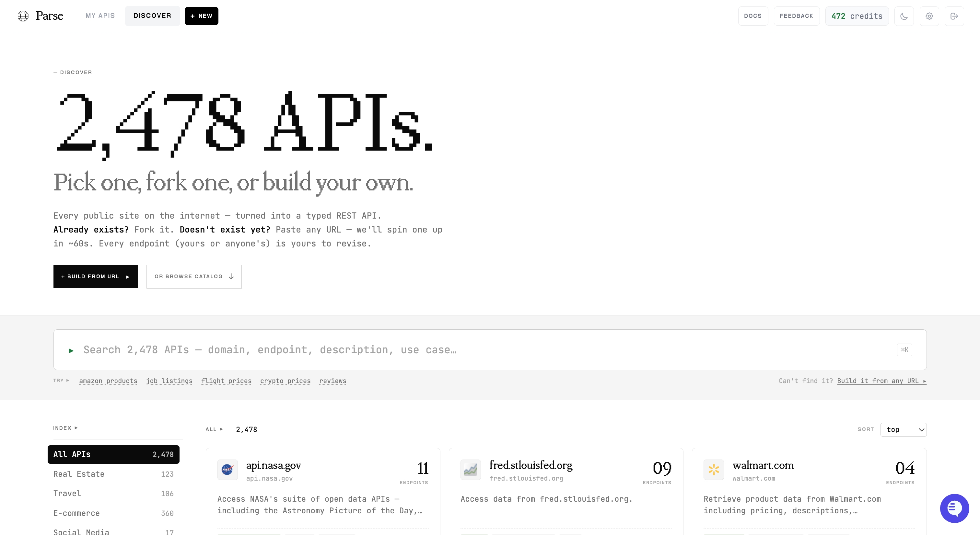The image size is (980, 535).
Task: Open the api.nasa.gov card title
Action: [x=273, y=465]
